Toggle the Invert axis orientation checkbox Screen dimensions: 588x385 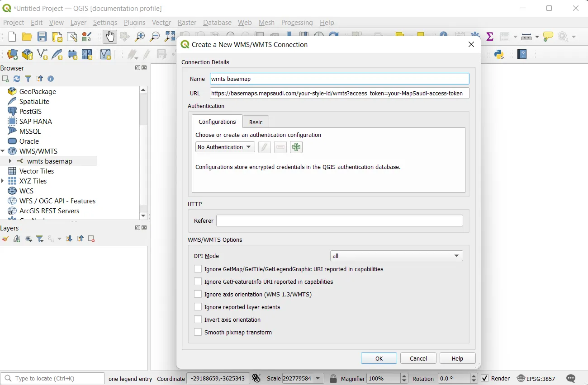coord(198,319)
